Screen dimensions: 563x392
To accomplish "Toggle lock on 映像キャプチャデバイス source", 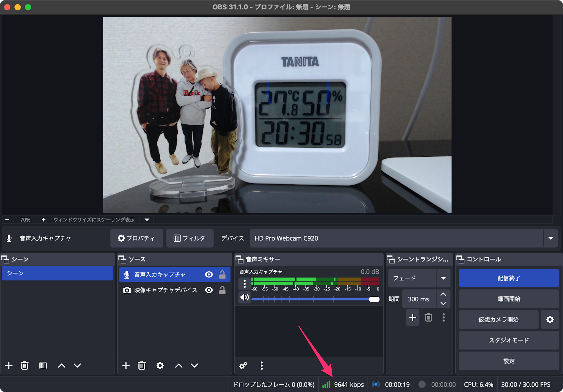I will coord(222,290).
